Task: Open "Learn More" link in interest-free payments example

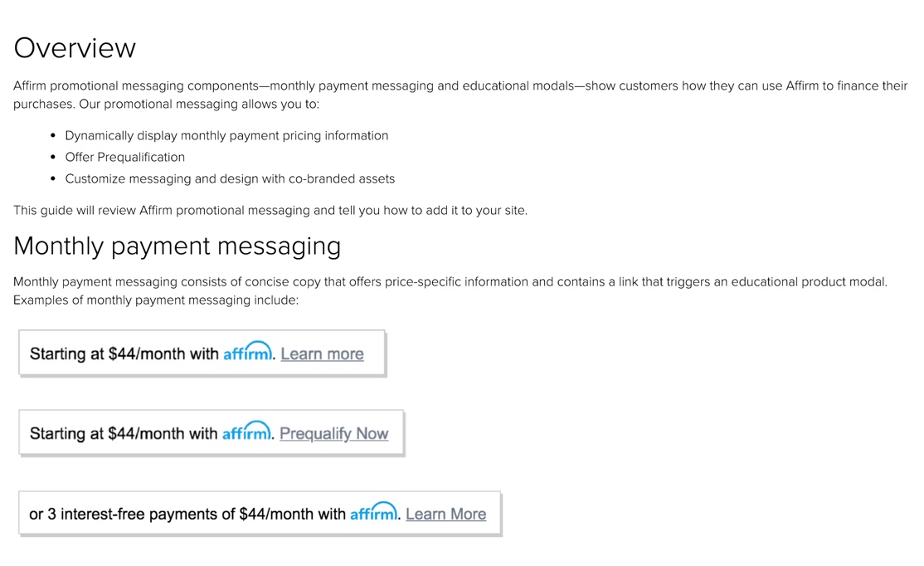Action: (445, 514)
